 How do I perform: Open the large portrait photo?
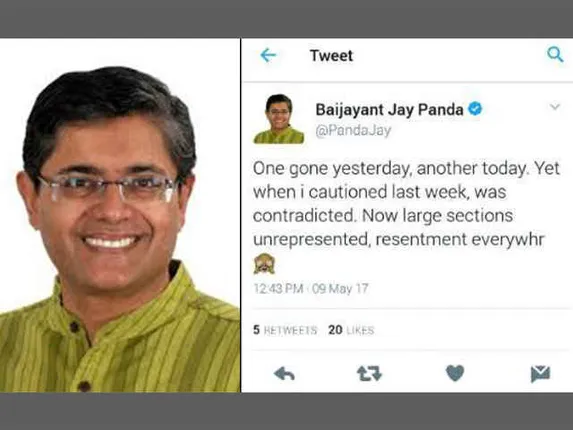pos(120,216)
